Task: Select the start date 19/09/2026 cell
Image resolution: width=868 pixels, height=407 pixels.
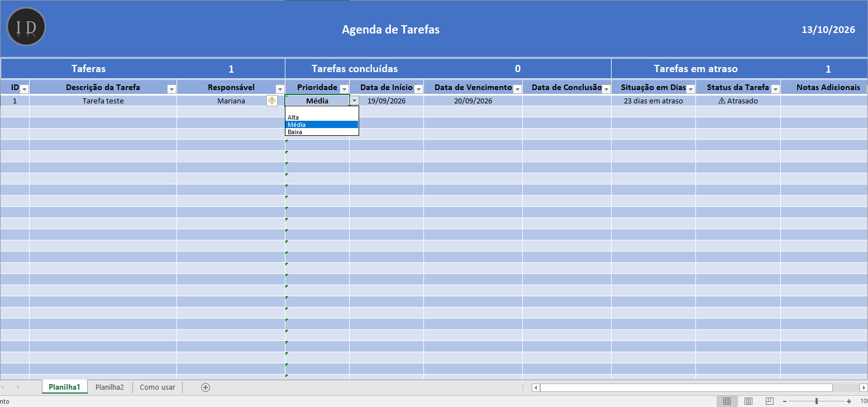Action: pos(387,101)
